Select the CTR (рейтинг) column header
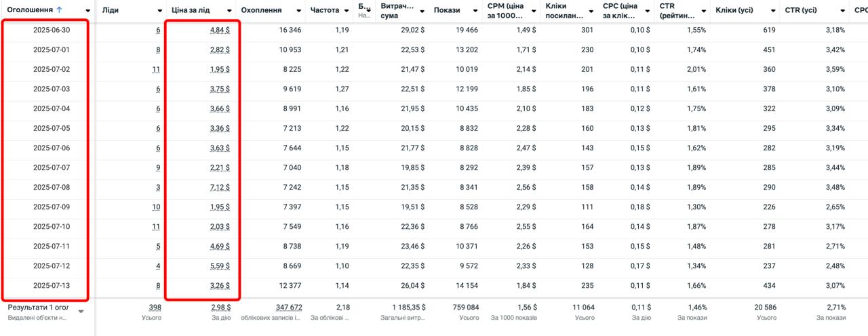The image size is (868, 336). pos(678,10)
